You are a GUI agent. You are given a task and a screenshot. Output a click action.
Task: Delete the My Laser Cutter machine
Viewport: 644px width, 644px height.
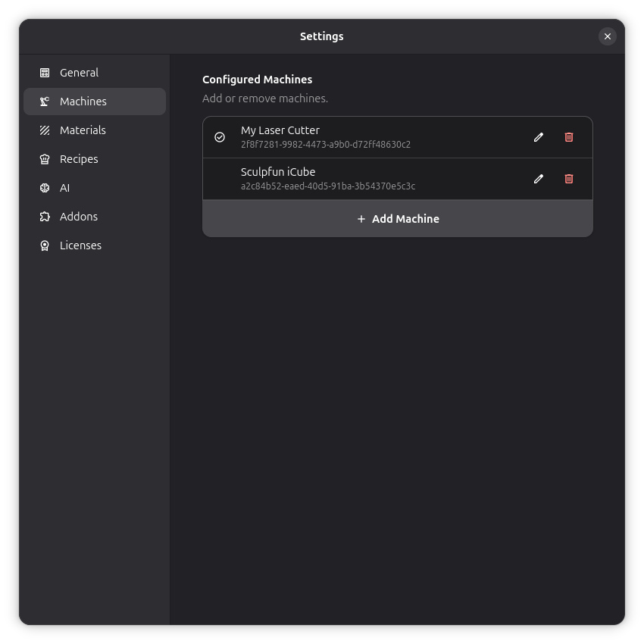[569, 137]
